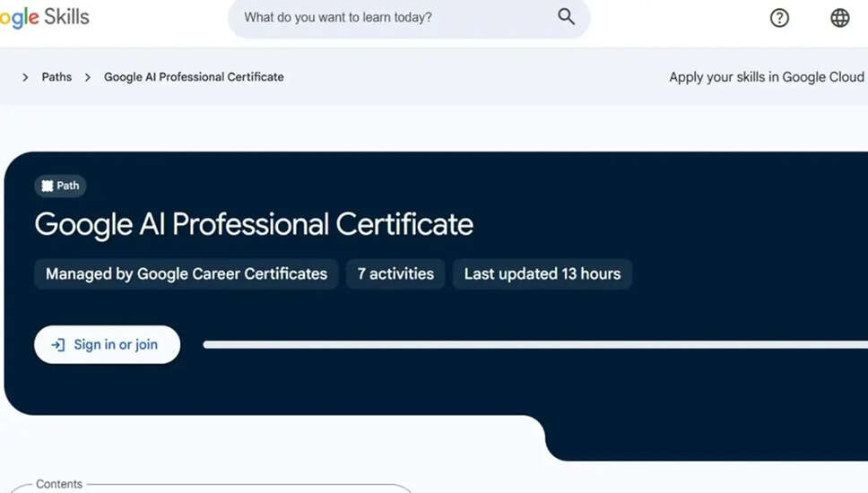Click the chevron before Paths breadcrumb
868x493 pixels.
click(x=25, y=77)
